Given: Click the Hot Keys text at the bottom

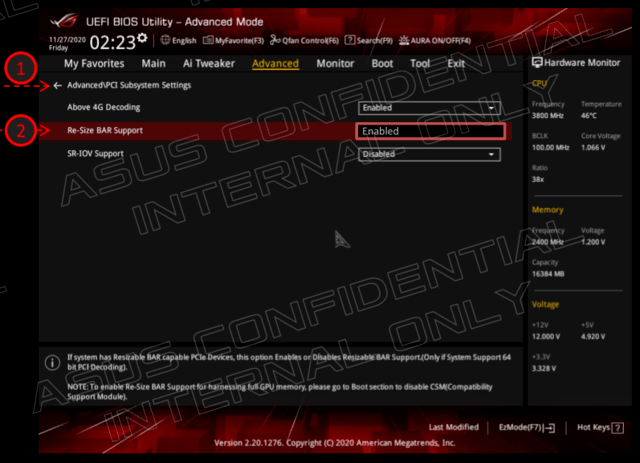Looking at the screenshot, I should (593, 427).
